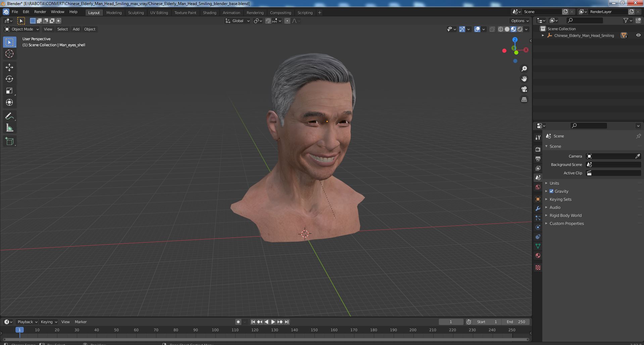Viewport: 644px width, 345px height.
Task: Click the eyedropper in the Camera field
Action: pyautogui.click(x=638, y=156)
